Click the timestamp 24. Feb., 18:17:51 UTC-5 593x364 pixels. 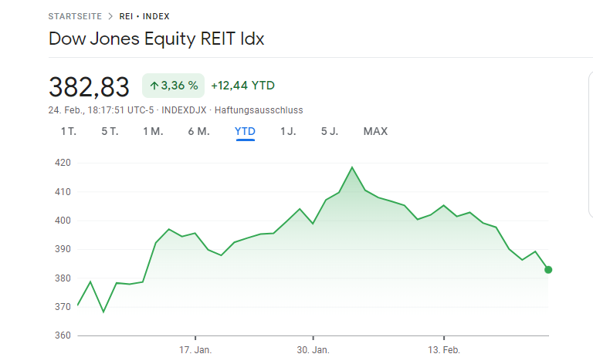coord(101,110)
